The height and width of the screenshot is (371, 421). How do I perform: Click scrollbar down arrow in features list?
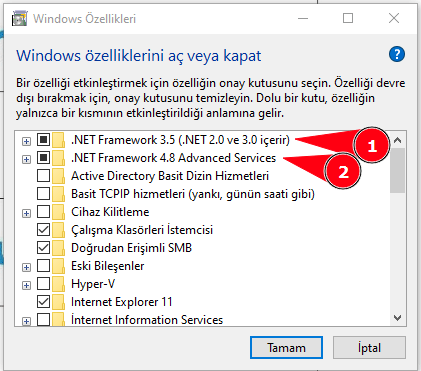[397, 318]
